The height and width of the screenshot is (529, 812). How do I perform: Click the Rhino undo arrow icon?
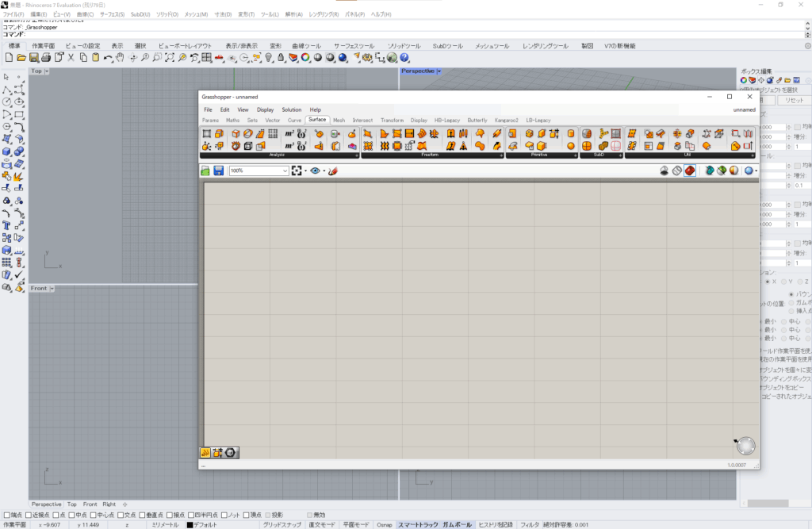pyautogui.click(x=109, y=58)
